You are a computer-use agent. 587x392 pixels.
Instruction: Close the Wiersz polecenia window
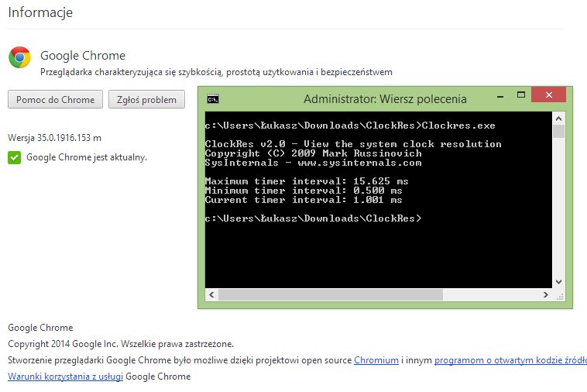(x=550, y=95)
